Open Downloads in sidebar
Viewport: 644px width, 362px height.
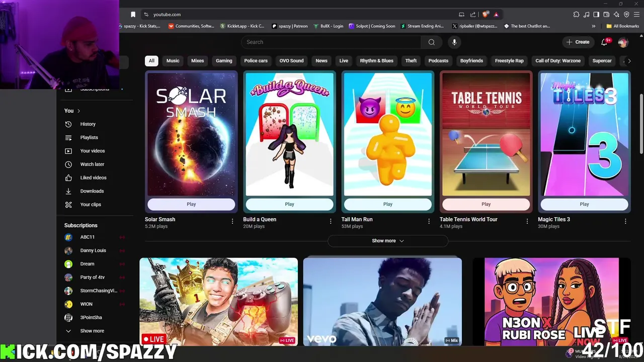pos(92,191)
